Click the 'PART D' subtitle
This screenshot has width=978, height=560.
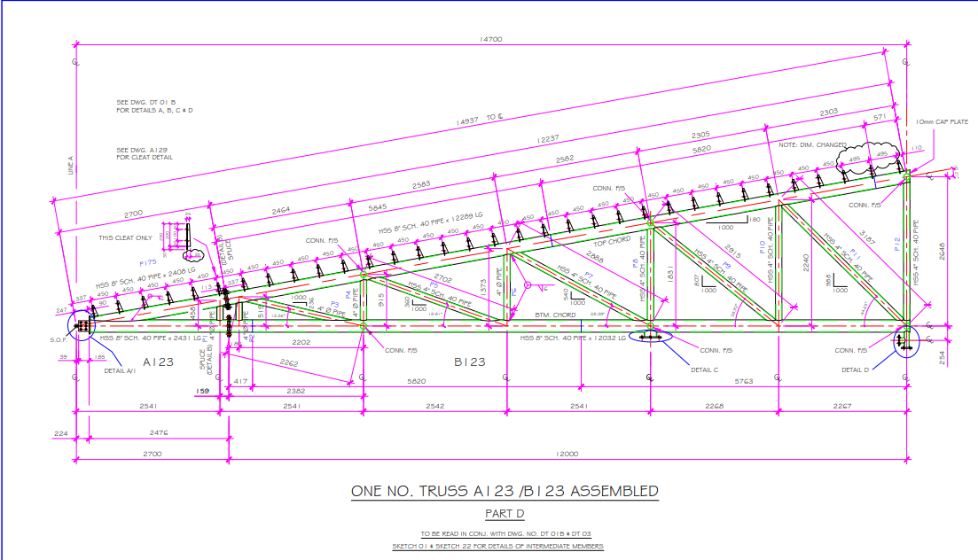click(505, 514)
